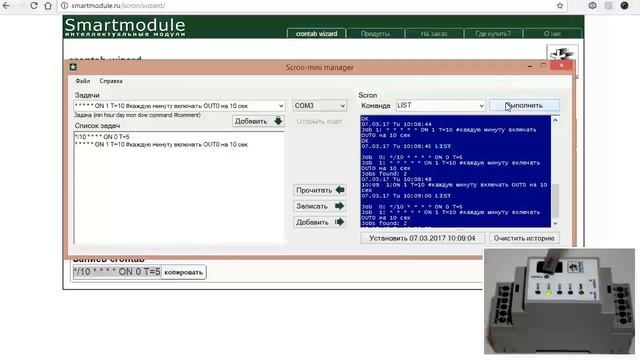Expand the Команда LIST dropdown

pyautogui.click(x=481, y=106)
